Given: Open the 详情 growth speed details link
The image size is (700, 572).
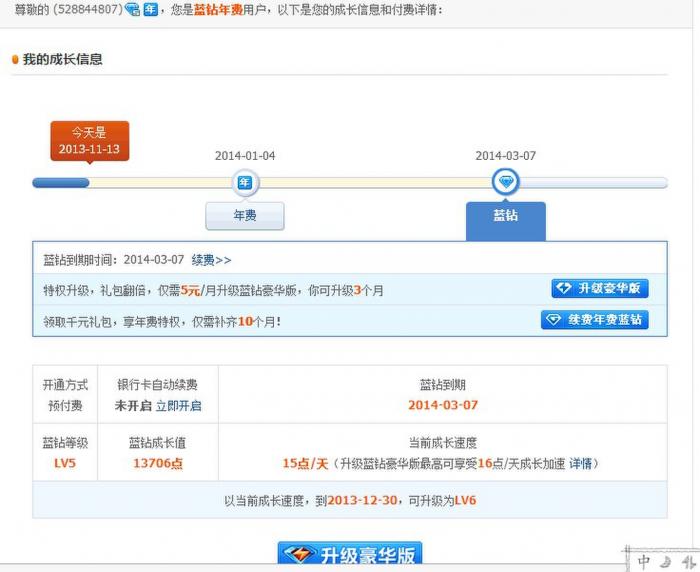Looking at the screenshot, I should coord(580,463).
